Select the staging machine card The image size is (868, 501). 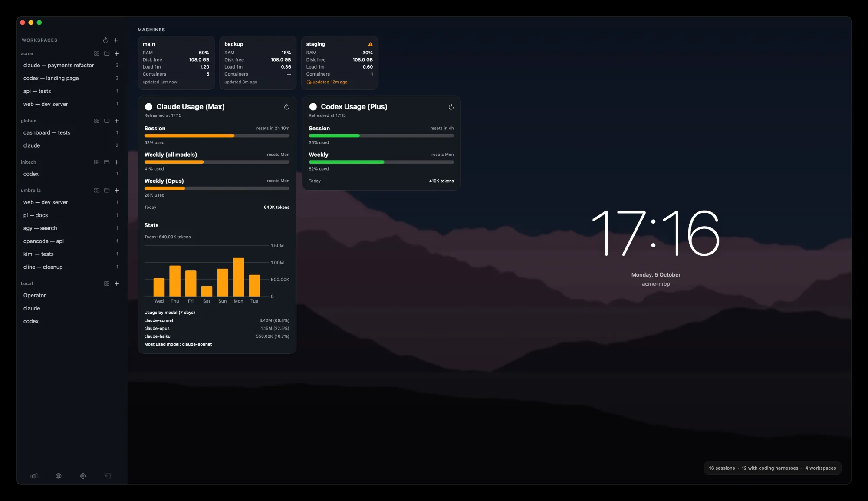(339, 63)
